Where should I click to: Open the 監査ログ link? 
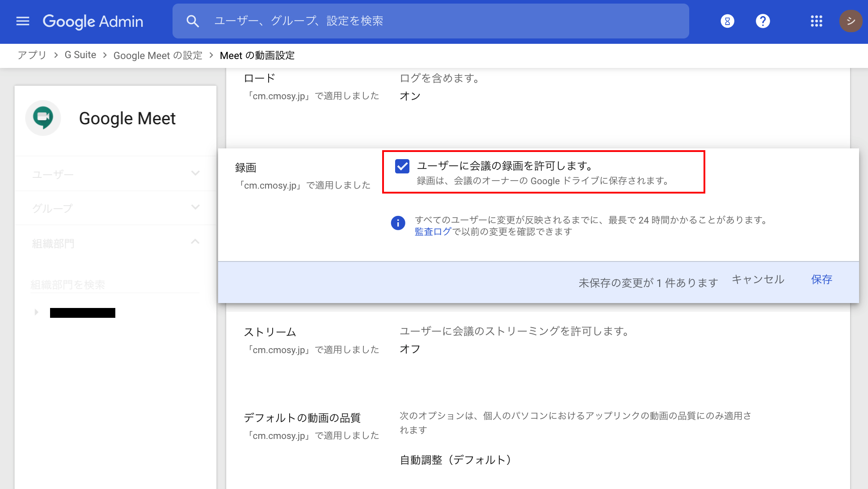tap(432, 232)
